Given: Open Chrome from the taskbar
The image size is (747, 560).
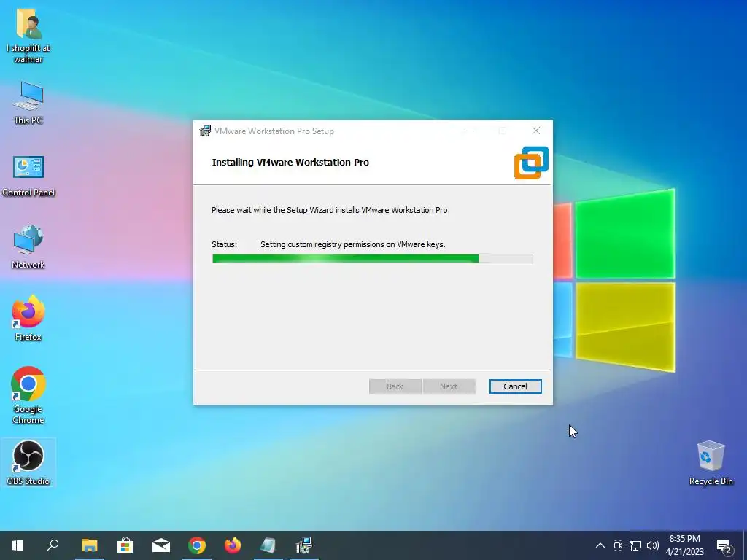Looking at the screenshot, I should [197, 545].
